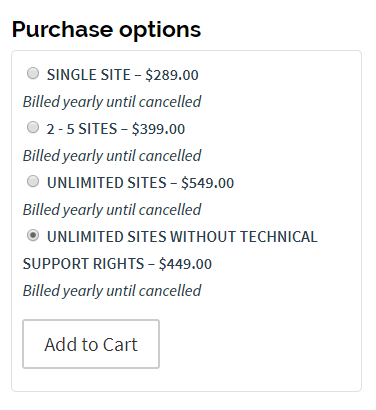
Task: Click 'Billed yearly until cancelled' under $449.00 option
Action: tap(112, 291)
